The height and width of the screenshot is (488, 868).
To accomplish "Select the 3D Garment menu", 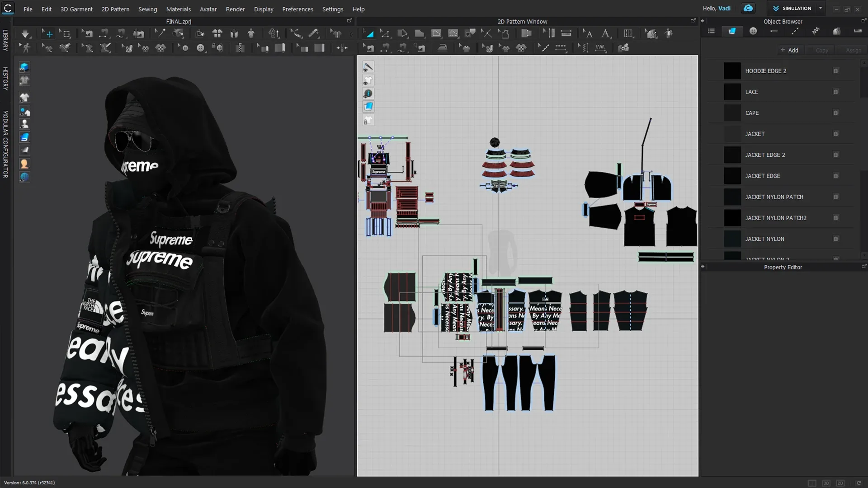I will point(75,8).
